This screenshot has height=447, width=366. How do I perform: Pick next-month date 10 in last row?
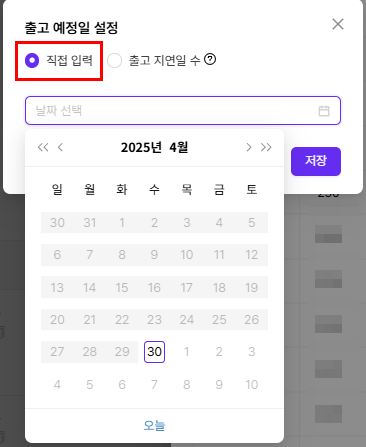click(252, 385)
